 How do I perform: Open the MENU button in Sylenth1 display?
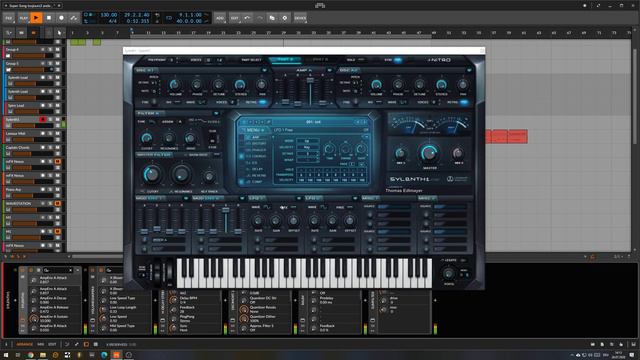click(254, 130)
